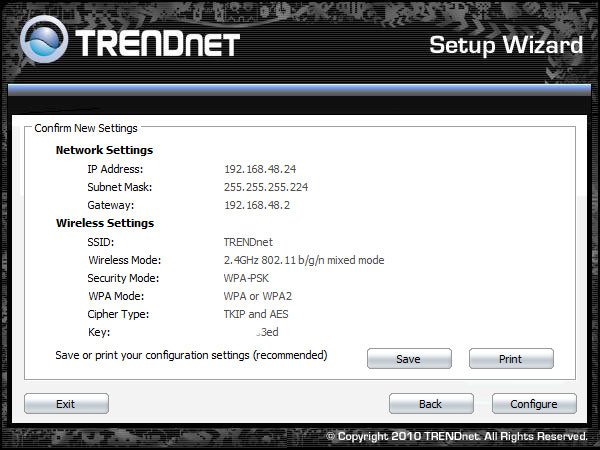Click the Confirm New Settings group label
The image size is (600, 450).
[86, 128]
